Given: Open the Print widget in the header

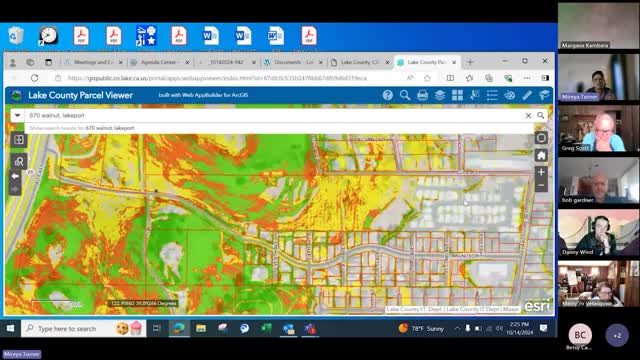Looking at the screenshot, I should (422, 95).
